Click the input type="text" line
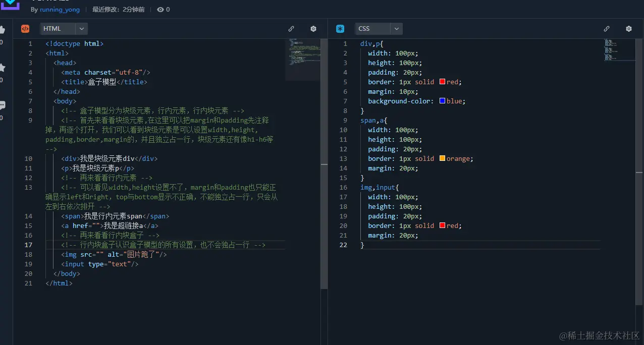Image resolution: width=644 pixels, height=345 pixels. [x=99, y=264]
